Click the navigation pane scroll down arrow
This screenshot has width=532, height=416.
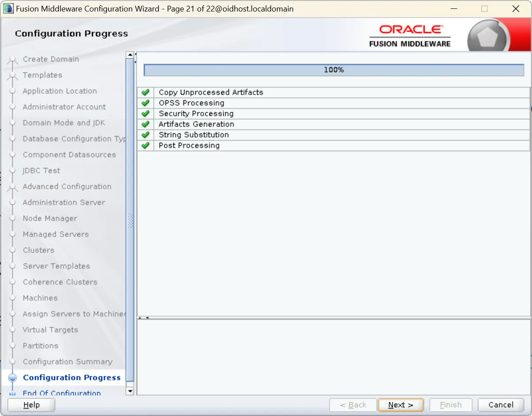130,391
